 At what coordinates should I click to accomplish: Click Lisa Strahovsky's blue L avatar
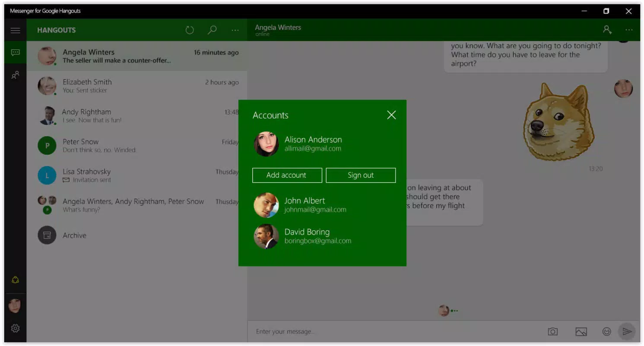[x=47, y=176]
